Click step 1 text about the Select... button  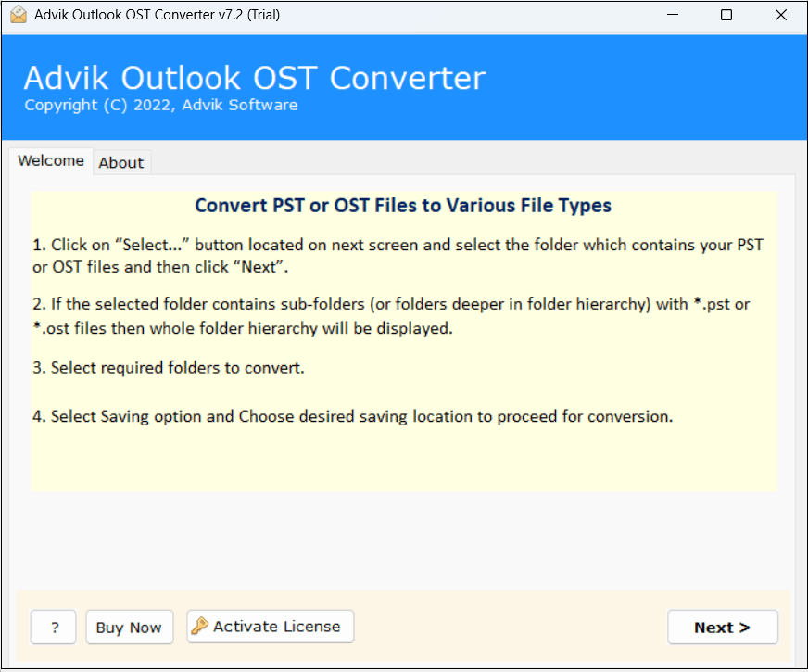point(398,256)
